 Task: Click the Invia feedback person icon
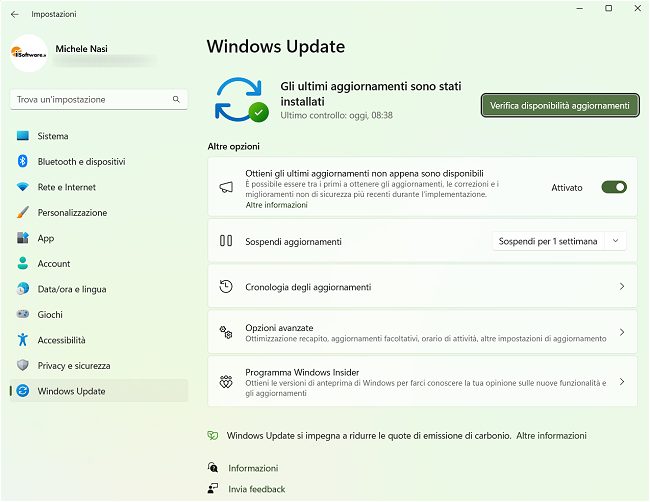coord(213,488)
